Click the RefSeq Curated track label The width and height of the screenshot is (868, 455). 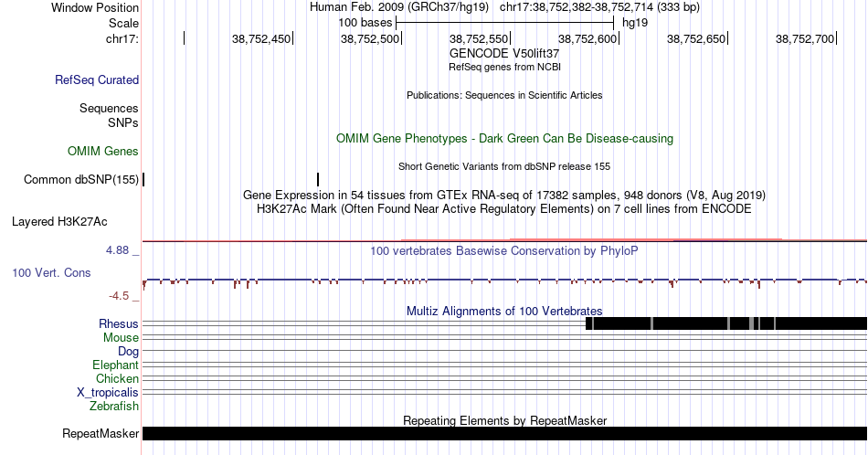coord(97,79)
